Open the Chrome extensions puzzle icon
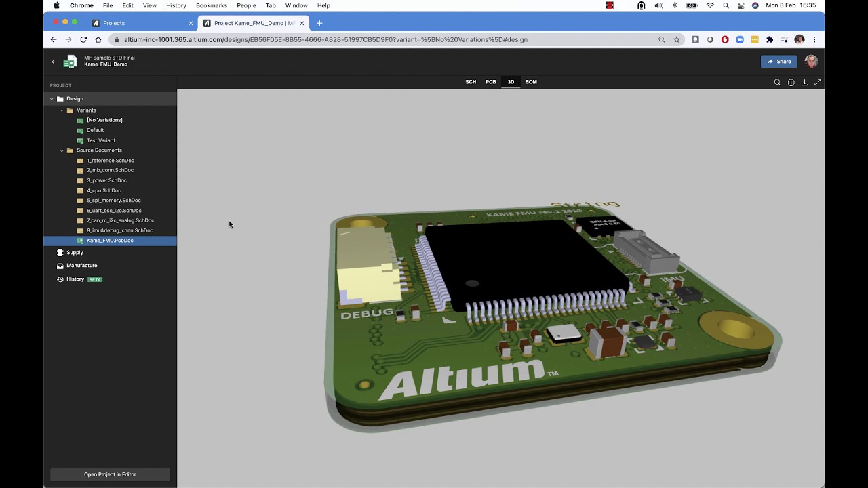Screen dimensions: 868x488 click(770, 39)
